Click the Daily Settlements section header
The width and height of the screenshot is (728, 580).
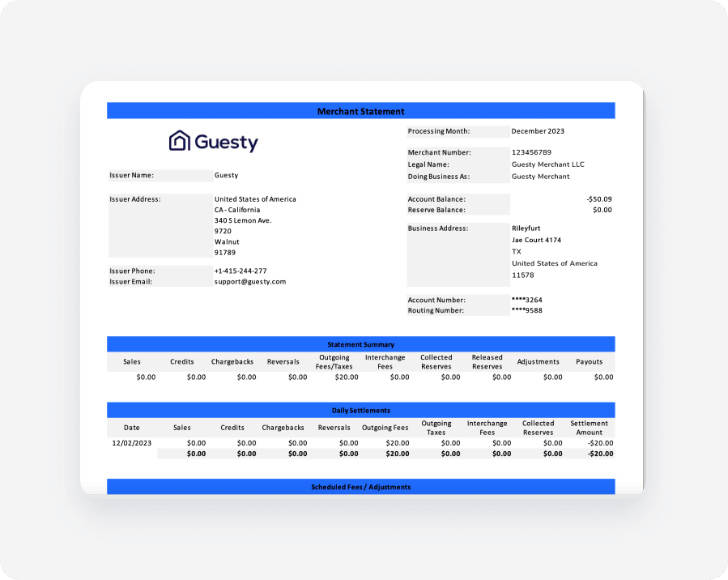[x=360, y=410]
